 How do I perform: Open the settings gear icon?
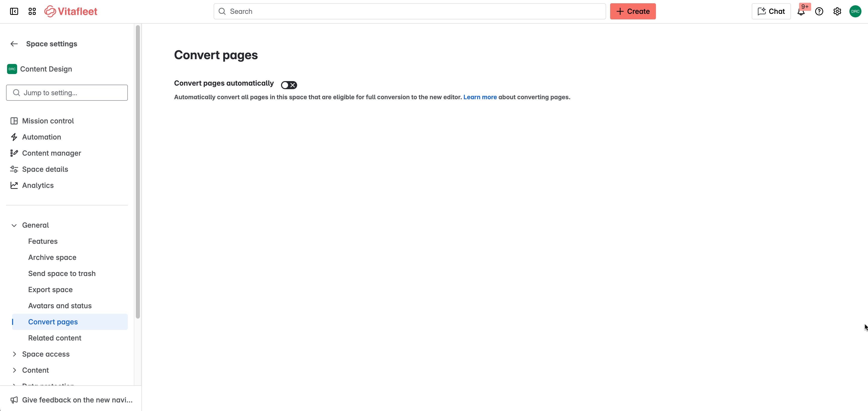pos(837,12)
